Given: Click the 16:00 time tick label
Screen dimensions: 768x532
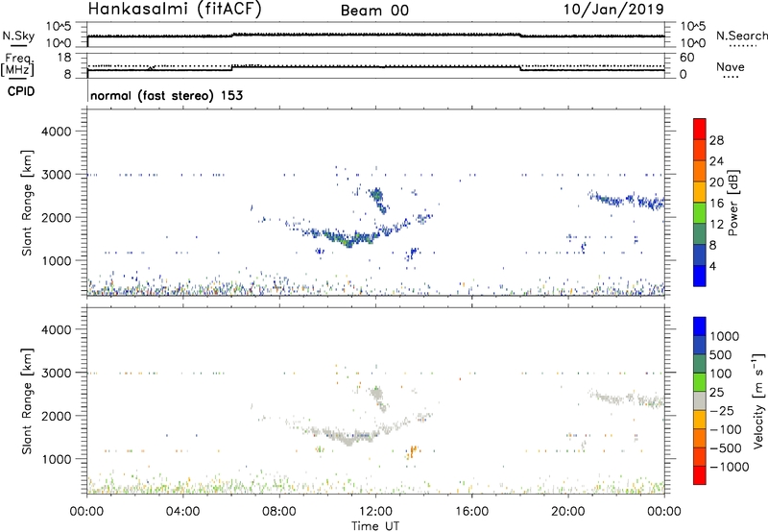Looking at the screenshot, I should [x=471, y=512].
